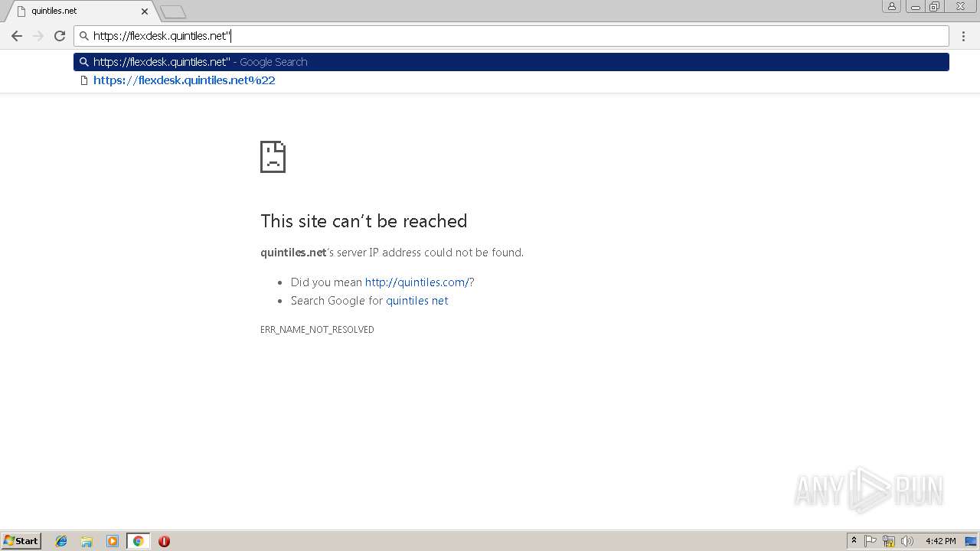Viewport: 980px width, 551px height.
Task: Click 'This site can't be reached' heading
Action: (364, 221)
